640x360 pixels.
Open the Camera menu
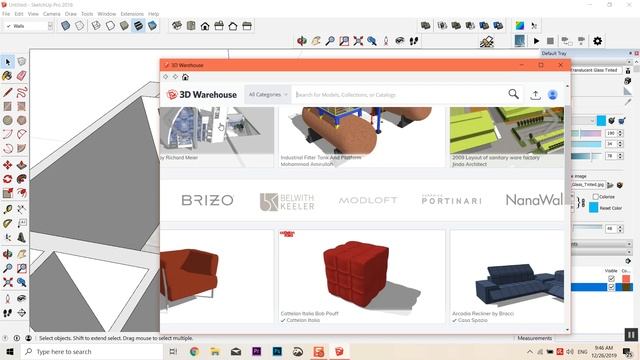pos(51,14)
